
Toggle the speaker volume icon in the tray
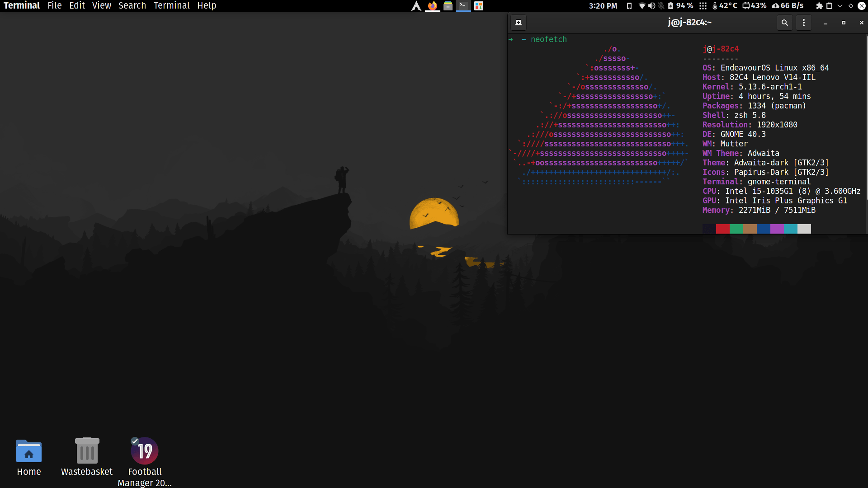click(651, 6)
